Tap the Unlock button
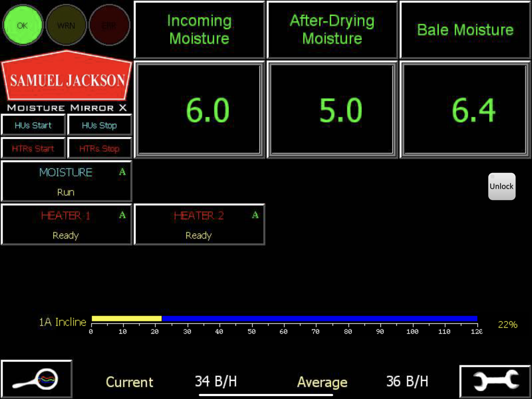Image resolution: width=532 pixels, height=399 pixels. click(x=501, y=186)
